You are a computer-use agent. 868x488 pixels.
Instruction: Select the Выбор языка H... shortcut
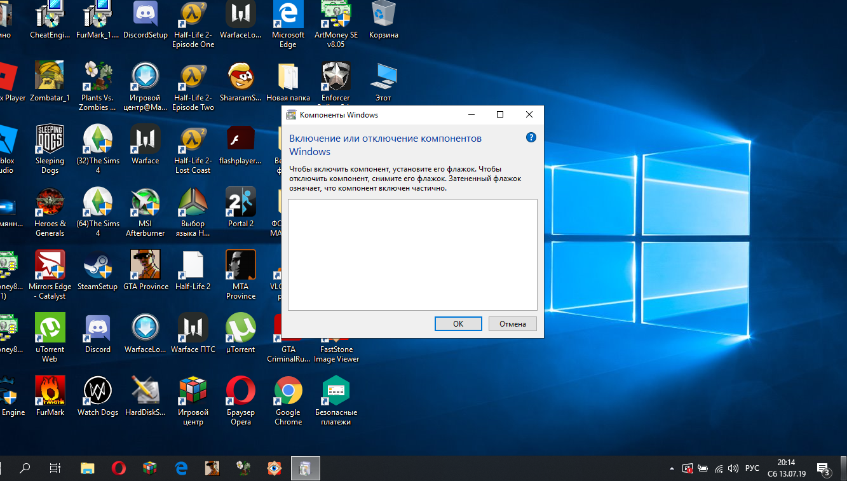193,212
